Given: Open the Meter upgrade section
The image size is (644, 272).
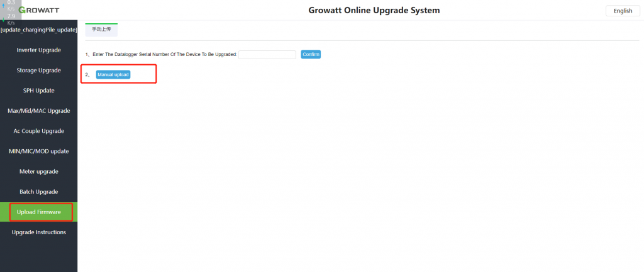Looking at the screenshot, I should pos(38,171).
